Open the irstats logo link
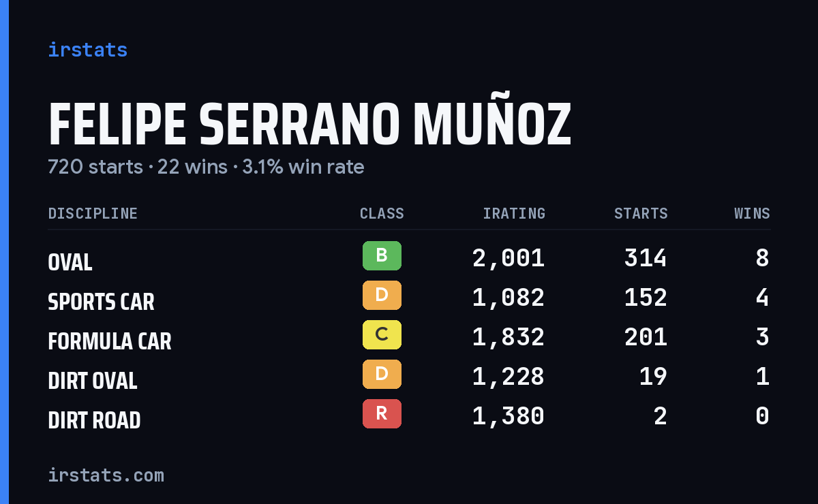The width and height of the screenshot is (818, 504). coord(88,50)
